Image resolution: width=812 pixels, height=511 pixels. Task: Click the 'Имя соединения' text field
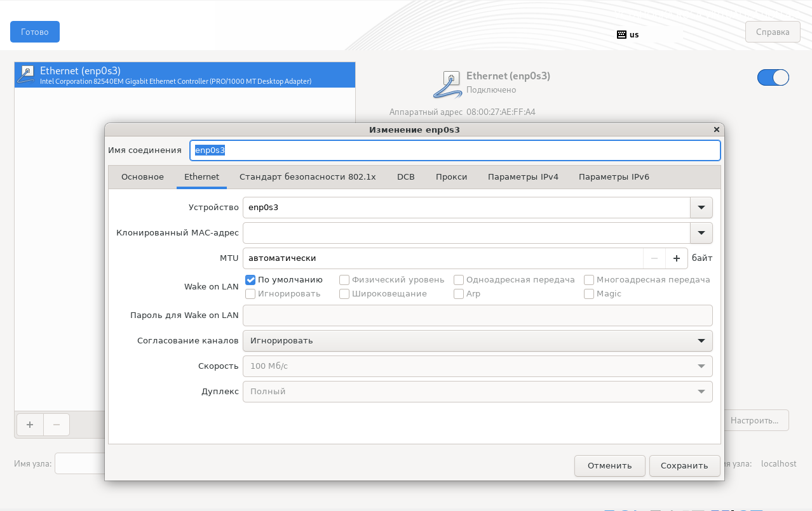[454, 150]
